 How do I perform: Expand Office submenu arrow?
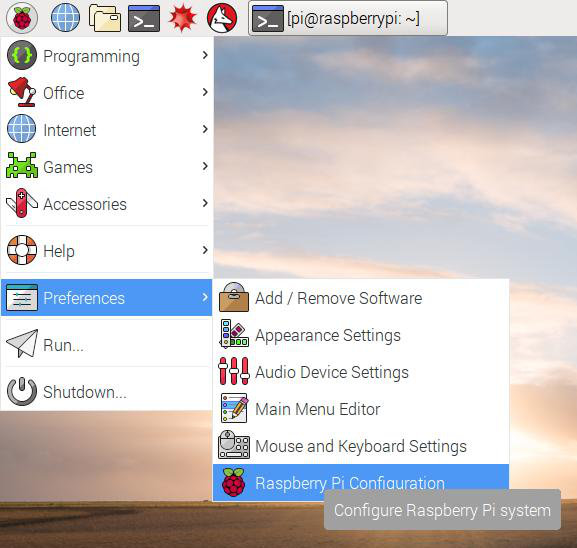(205, 92)
